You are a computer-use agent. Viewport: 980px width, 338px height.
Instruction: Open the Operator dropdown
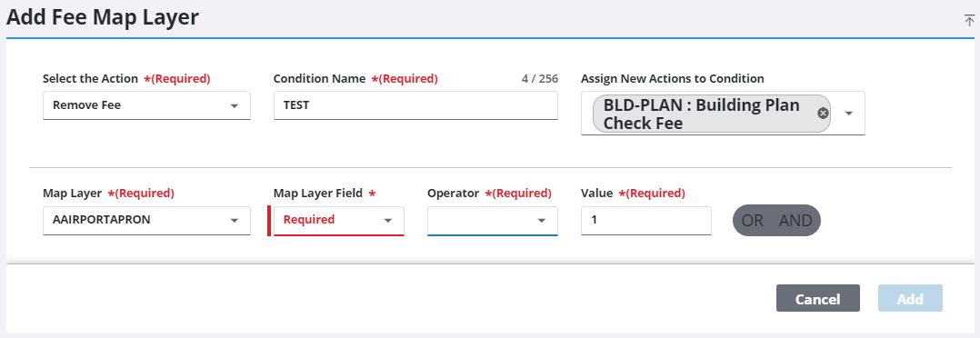pos(493,221)
